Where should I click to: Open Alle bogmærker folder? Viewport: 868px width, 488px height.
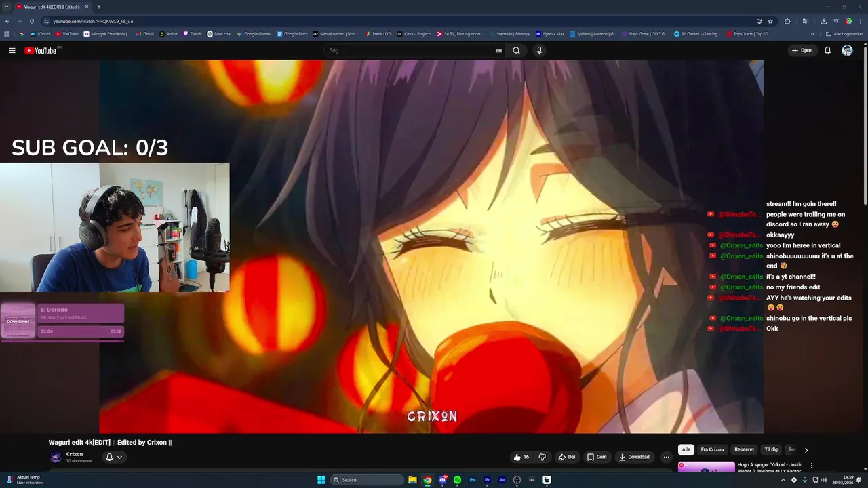point(844,34)
